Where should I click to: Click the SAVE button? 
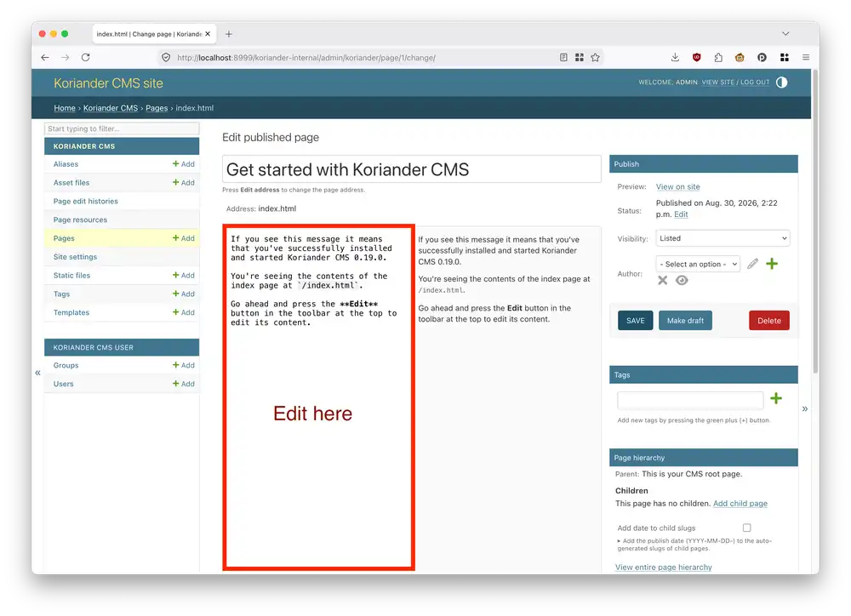point(636,321)
